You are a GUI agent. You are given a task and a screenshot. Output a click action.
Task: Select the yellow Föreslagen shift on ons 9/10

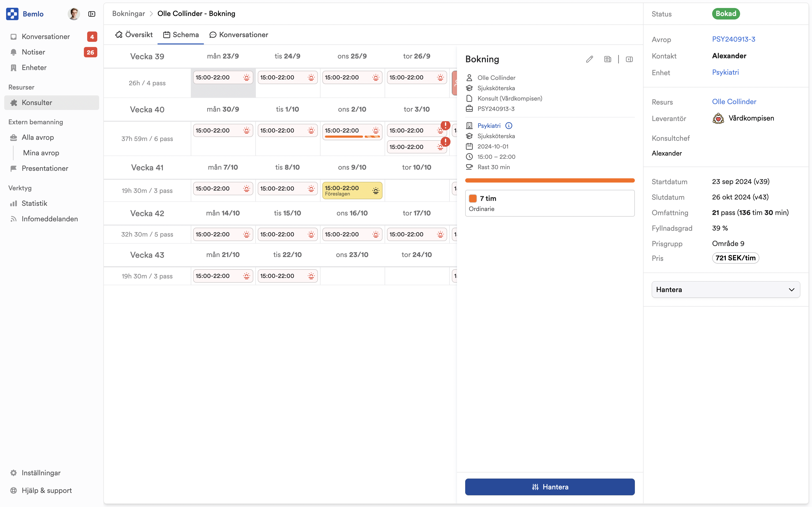click(x=352, y=191)
